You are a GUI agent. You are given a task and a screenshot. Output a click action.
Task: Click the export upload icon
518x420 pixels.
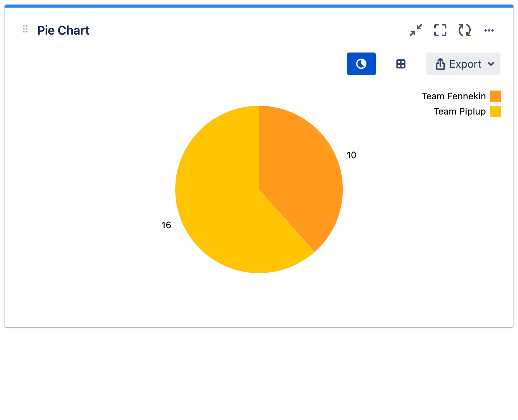(440, 64)
